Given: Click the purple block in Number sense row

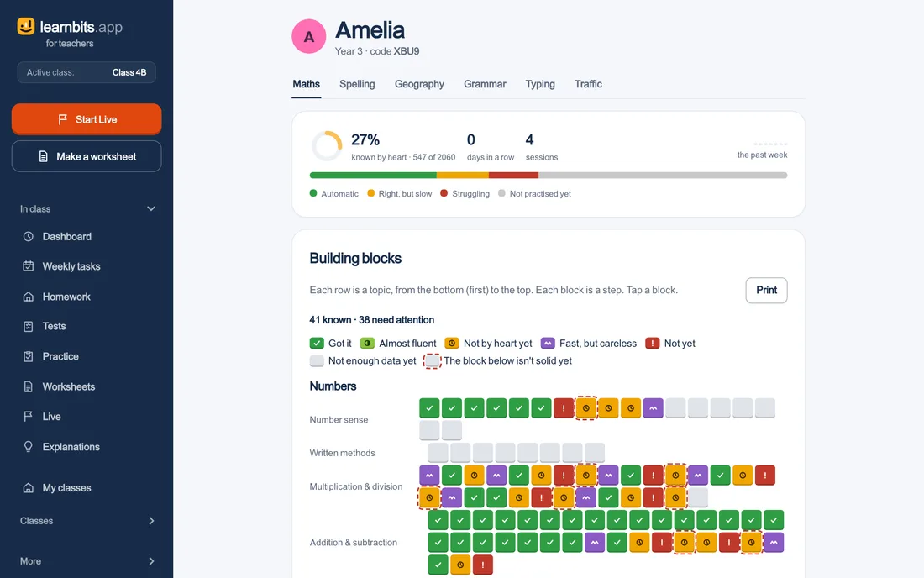Looking at the screenshot, I should coord(653,407).
